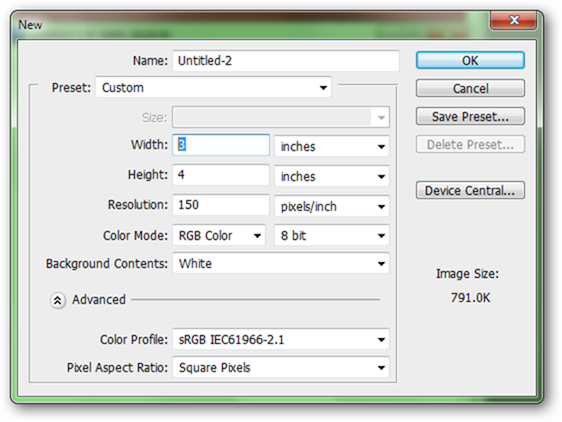Screen dimensions: 562x422
Task: Click the Name field containing Untitled-2
Action: (286, 61)
